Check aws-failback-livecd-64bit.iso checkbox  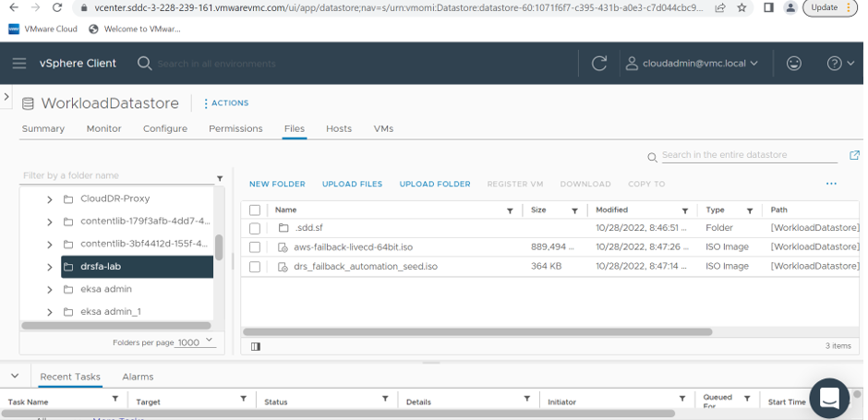(255, 247)
